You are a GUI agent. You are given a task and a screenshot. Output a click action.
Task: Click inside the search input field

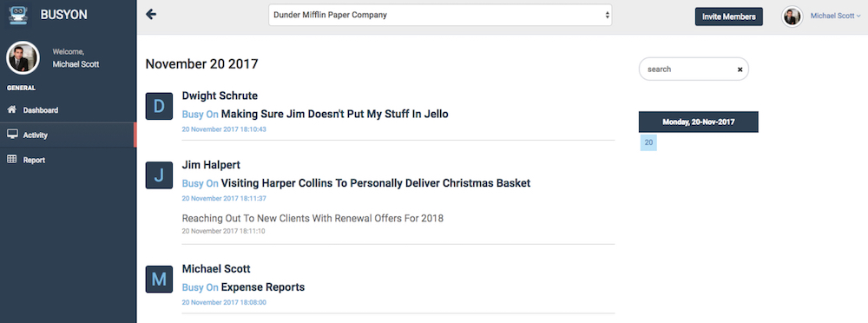pyautogui.click(x=690, y=69)
